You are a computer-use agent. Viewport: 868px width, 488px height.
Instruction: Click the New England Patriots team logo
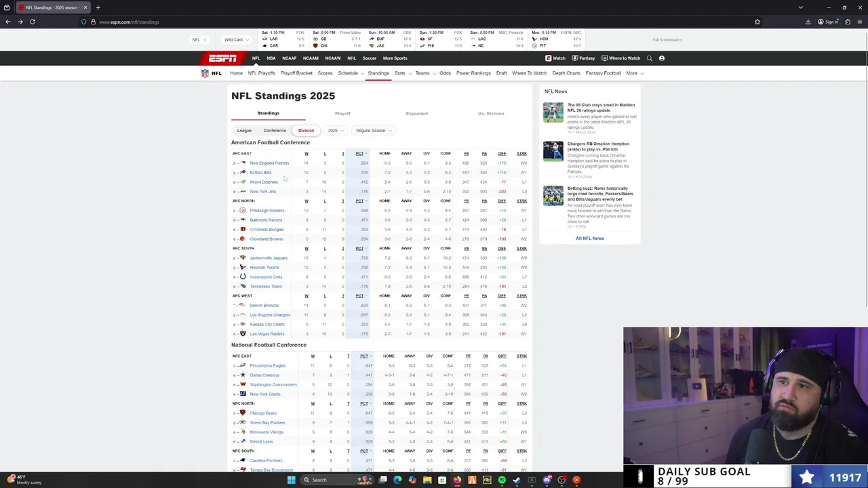click(x=243, y=163)
